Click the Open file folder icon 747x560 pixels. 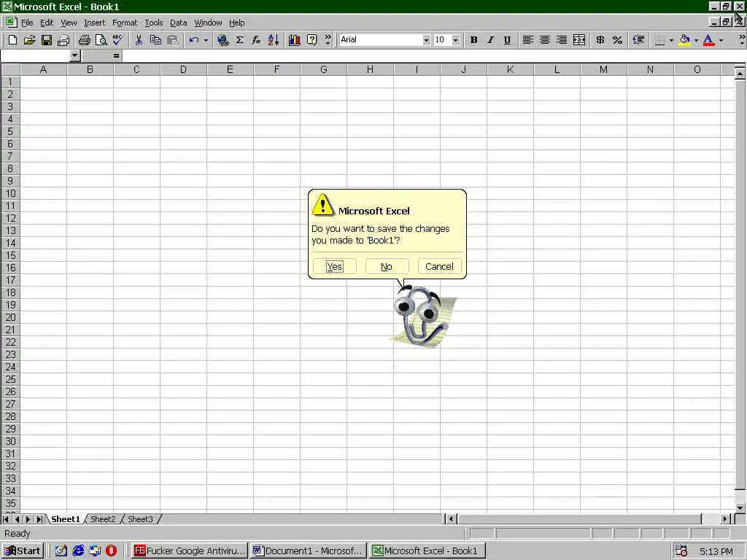click(x=29, y=40)
